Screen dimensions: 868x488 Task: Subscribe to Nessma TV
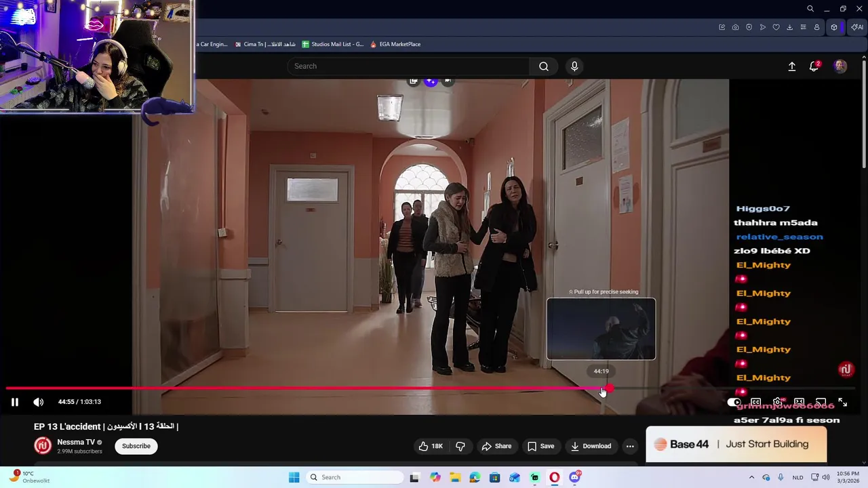coord(136,446)
